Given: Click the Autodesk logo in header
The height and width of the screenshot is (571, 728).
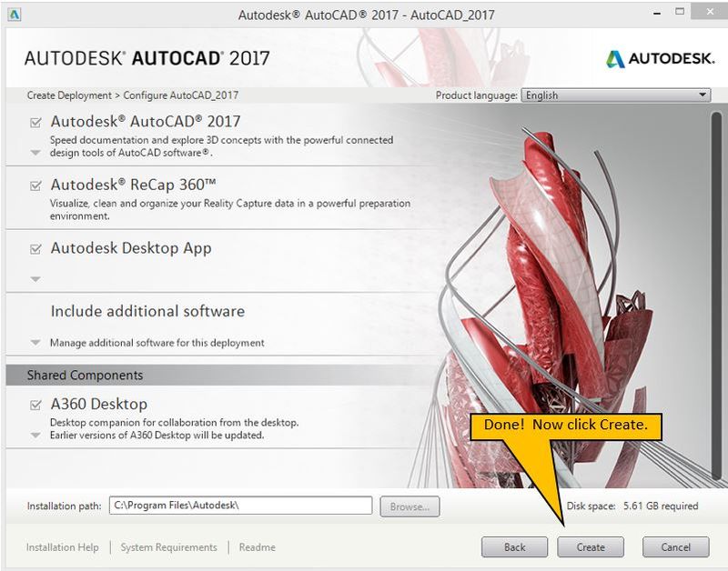Looking at the screenshot, I should (x=660, y=58).
